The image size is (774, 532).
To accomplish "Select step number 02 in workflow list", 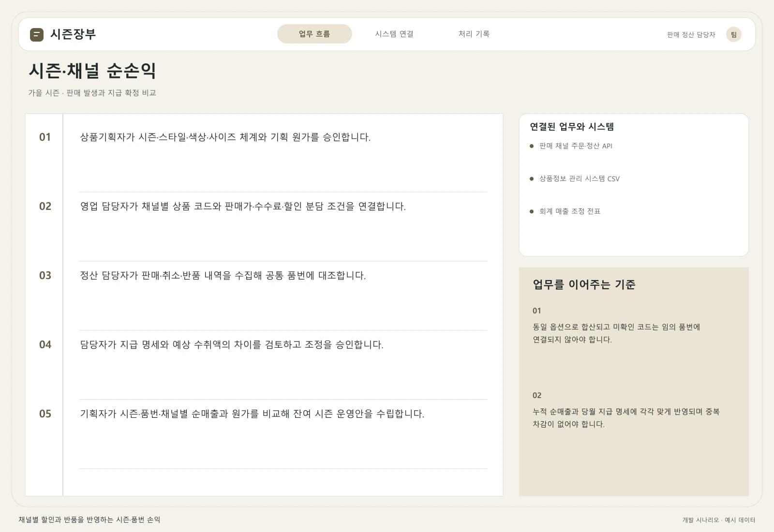I will pyautogui.click(x=45, y=207).
